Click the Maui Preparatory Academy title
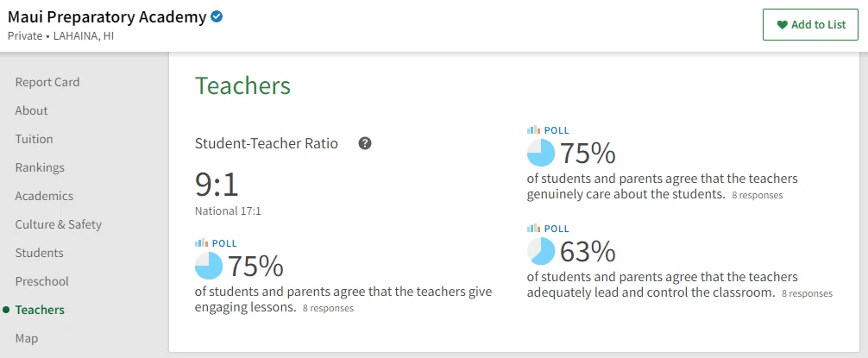 pyautogui.click(x=107, y=17)
